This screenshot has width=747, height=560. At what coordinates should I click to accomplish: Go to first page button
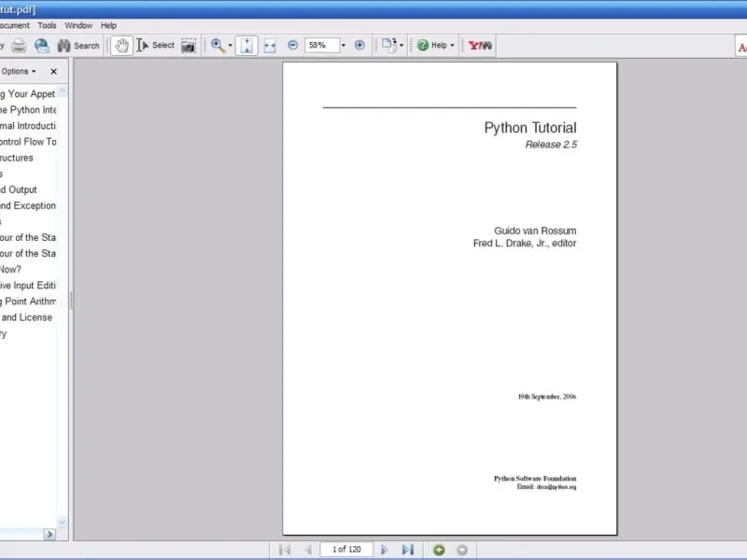pyautogui.click(x=285, y=550)
